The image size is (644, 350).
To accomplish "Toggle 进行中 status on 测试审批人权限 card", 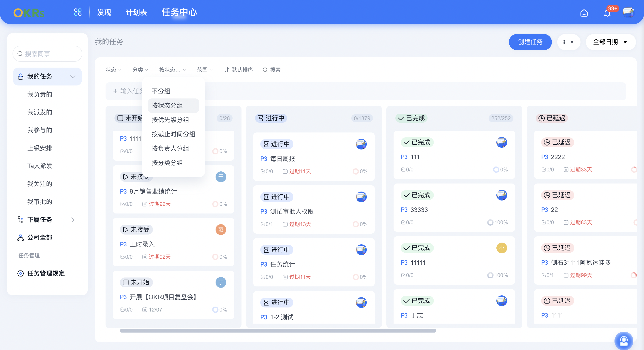I will coord(277,197).
